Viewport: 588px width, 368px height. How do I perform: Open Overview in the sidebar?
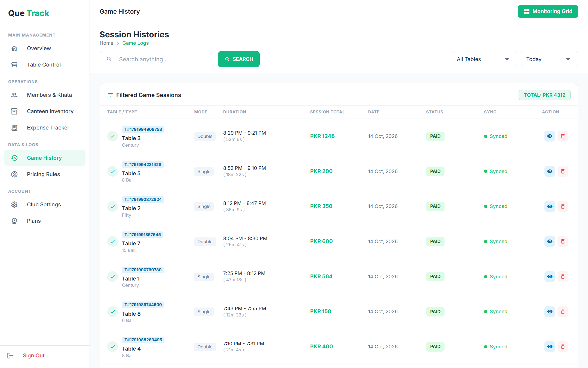coord(45,48)
